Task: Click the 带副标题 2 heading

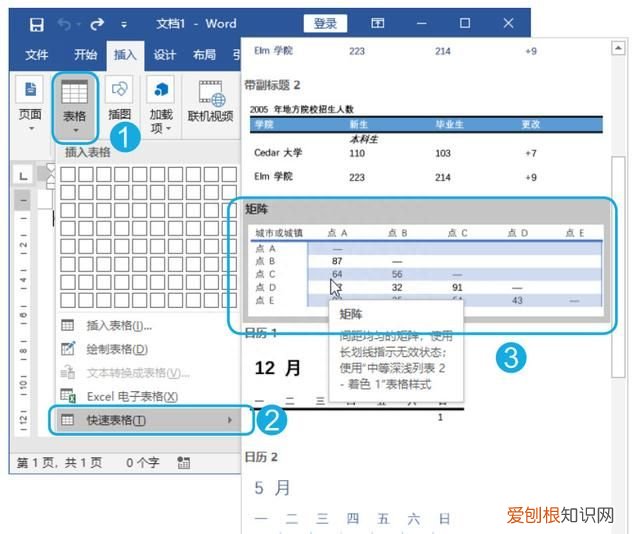Action: (273, 85)
